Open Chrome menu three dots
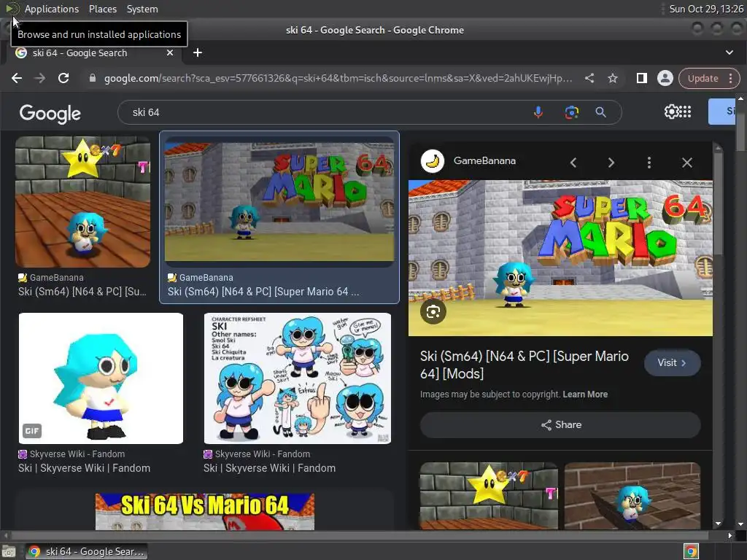Viewport: 747px width, 560px height. (x=730, y=78)
